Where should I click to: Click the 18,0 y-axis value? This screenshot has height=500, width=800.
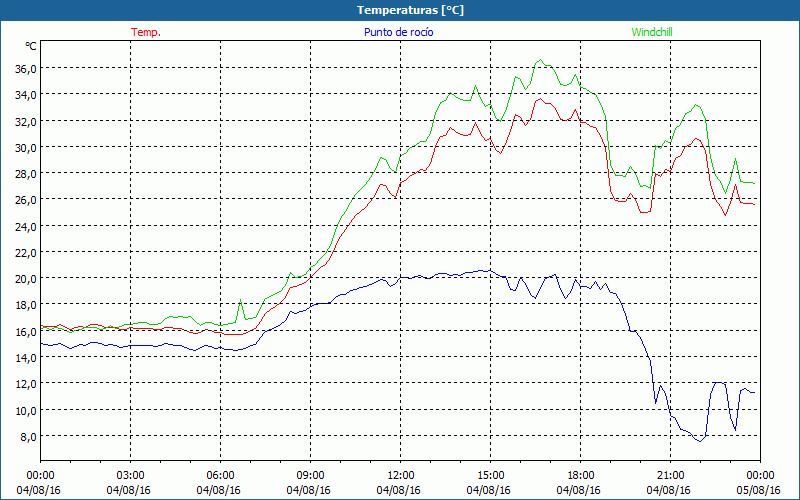26,305
